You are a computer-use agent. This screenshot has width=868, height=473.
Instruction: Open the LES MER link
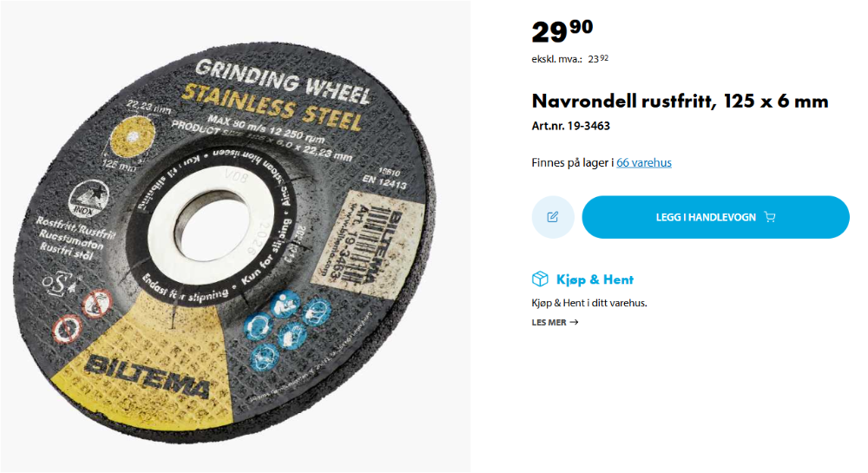[x=555, y=322]
